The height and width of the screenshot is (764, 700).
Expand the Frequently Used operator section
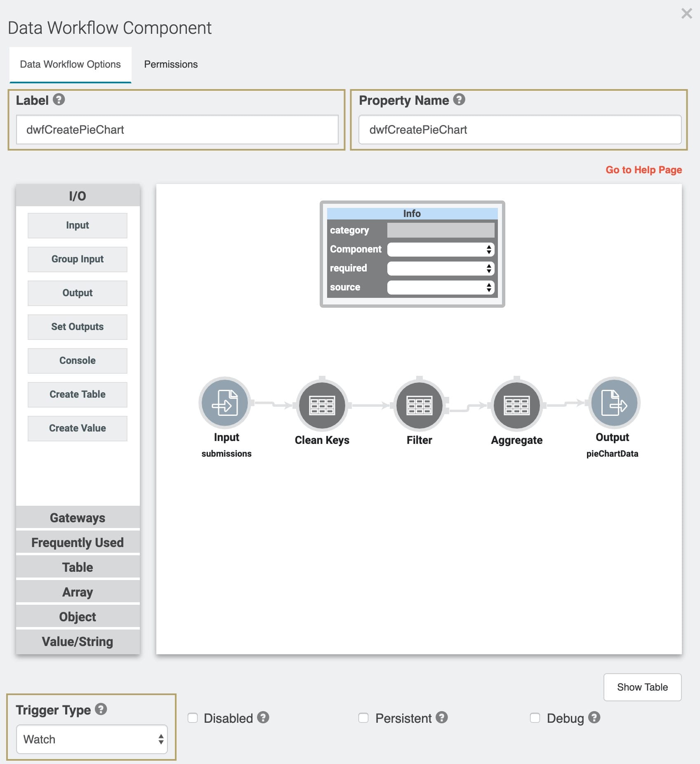[78, 542]
